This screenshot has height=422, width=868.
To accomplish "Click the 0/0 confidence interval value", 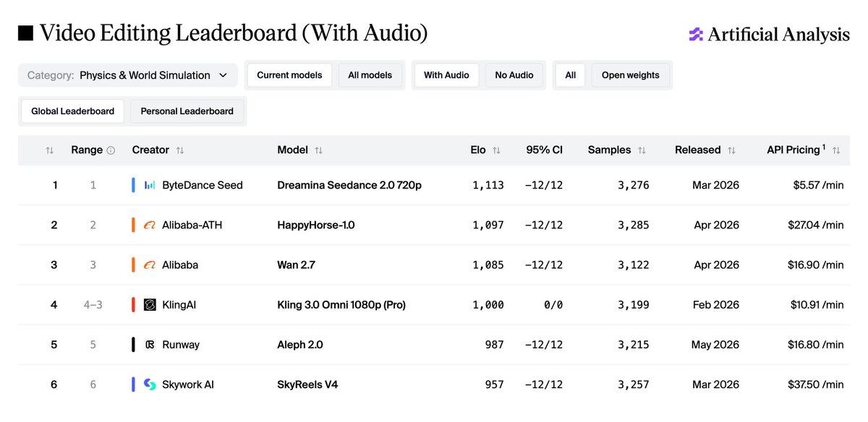I will (553, 305).
